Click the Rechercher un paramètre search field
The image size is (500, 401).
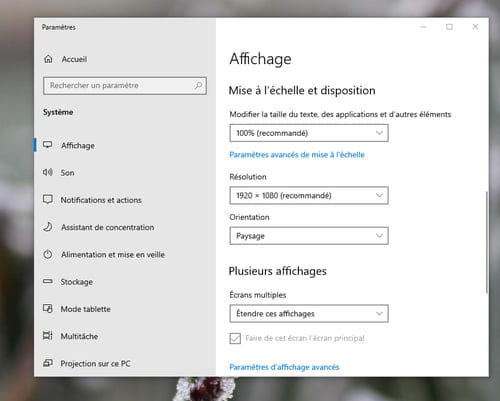click(125, 86)
